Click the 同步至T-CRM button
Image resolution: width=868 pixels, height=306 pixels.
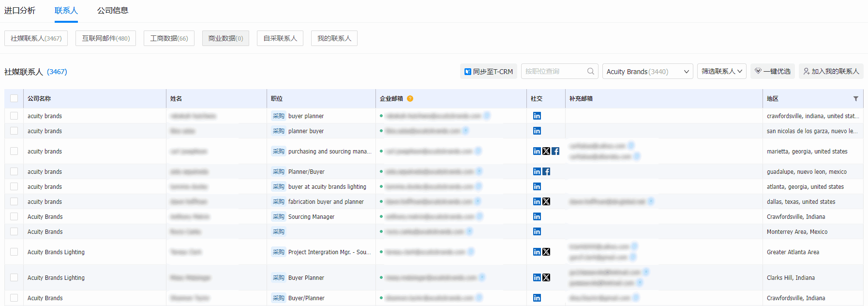[488, 72]
